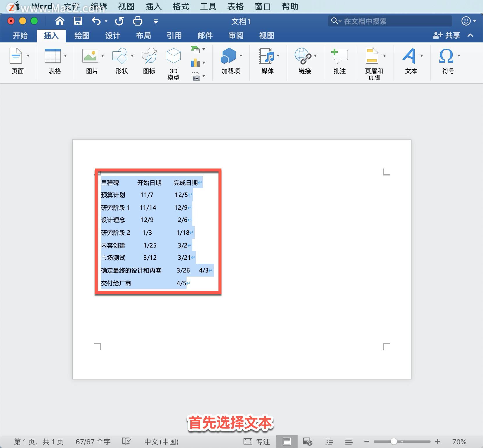483x448 pixels.
Task: Toggle the spelling check status icon
Action: tap(126, 441)
